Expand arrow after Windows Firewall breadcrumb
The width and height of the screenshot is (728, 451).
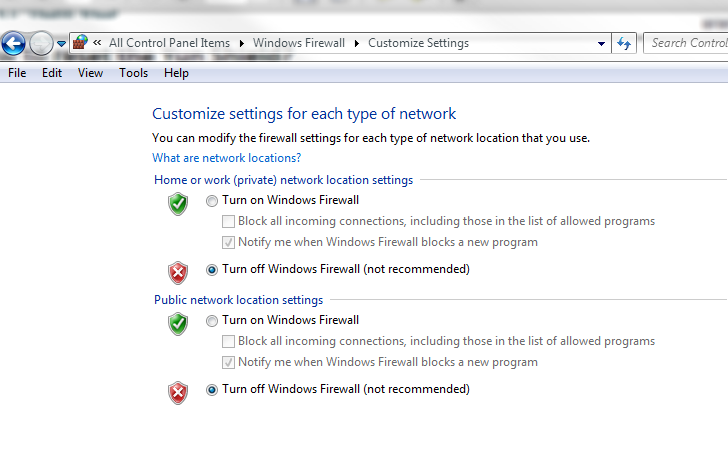point(357,43)
